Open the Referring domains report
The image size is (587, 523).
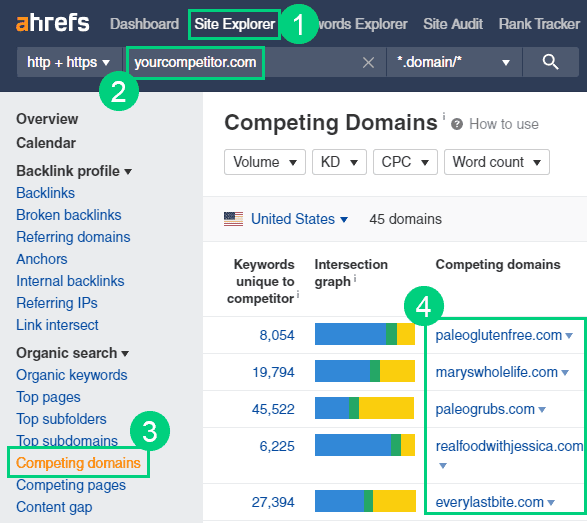[73, 237]
